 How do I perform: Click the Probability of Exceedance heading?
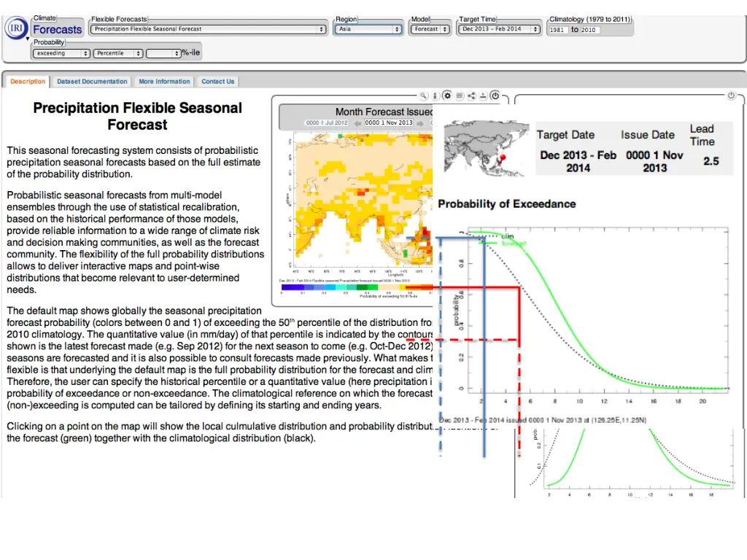tap(507, 204)
